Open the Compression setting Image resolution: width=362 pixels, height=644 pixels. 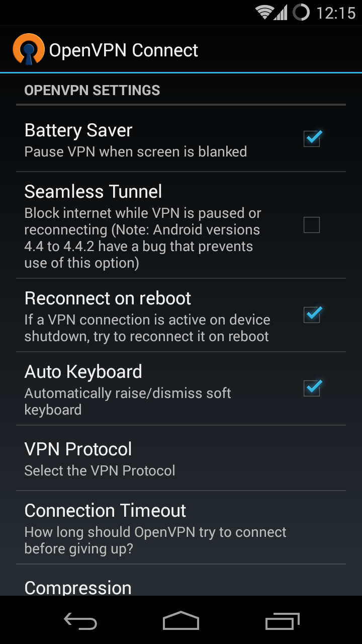78,587
